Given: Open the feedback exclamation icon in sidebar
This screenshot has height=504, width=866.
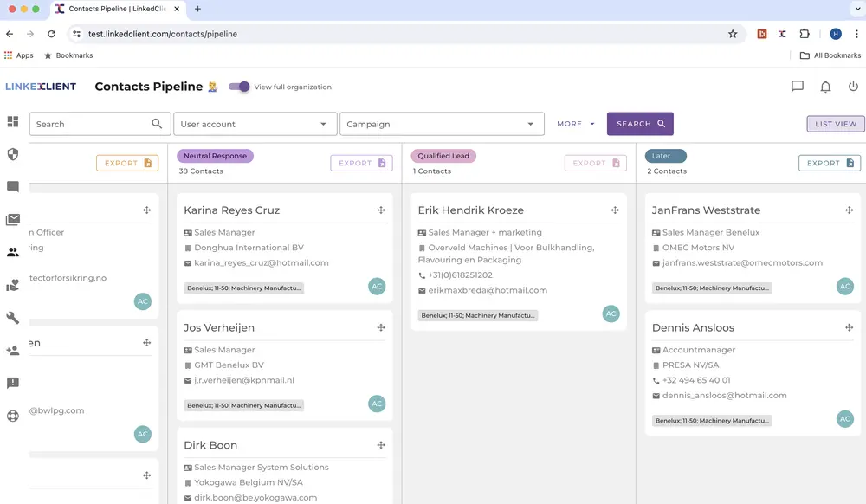Looking at the screenshot, I should pyautogui.click(x=13, y=383).
